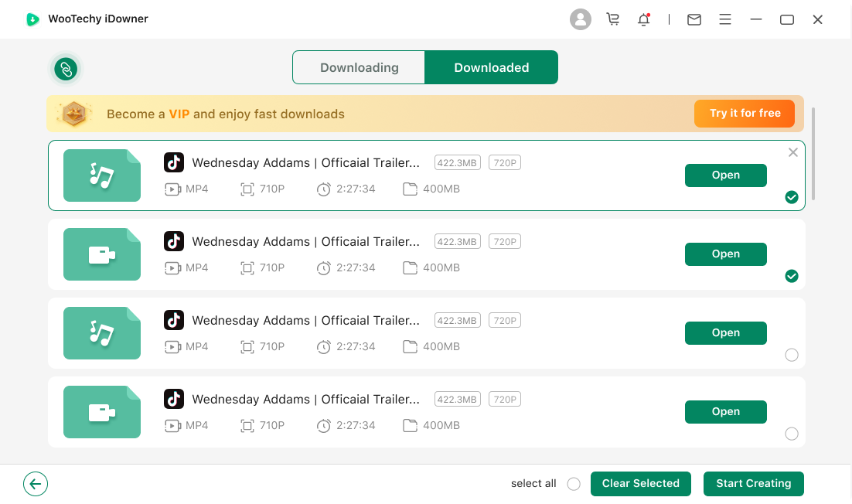Switch to the Downloading tab

(359, 67)
